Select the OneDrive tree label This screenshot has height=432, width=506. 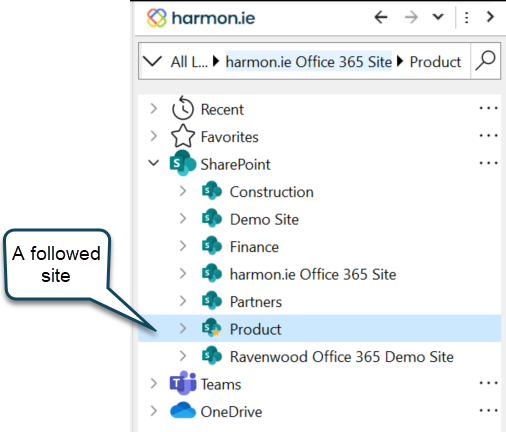coord(231,412)
